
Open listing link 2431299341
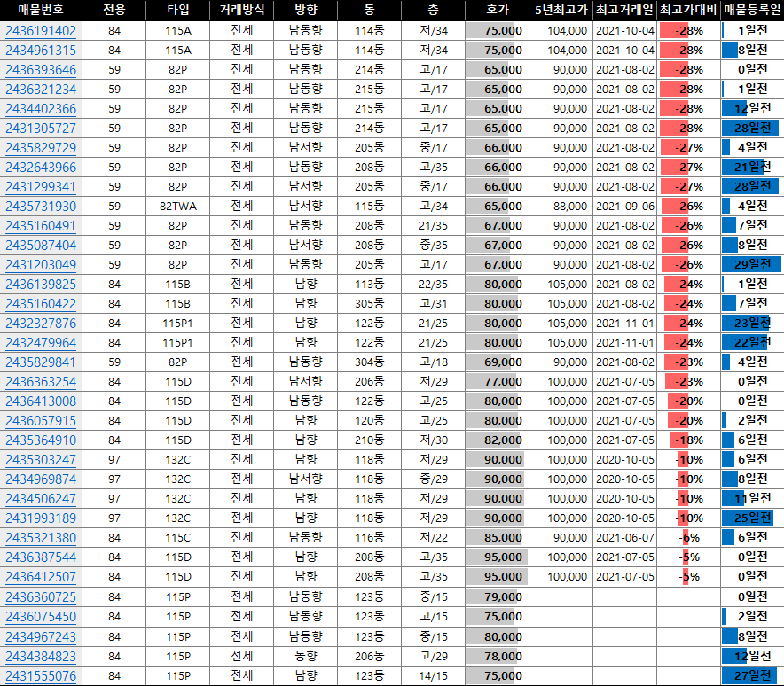pos(41,187)
